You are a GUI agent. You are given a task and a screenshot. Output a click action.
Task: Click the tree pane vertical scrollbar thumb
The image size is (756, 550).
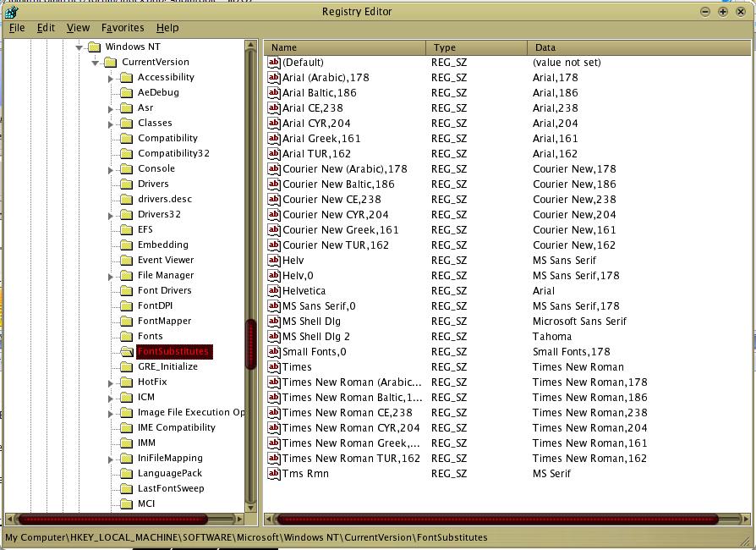[x=251, y=344]
